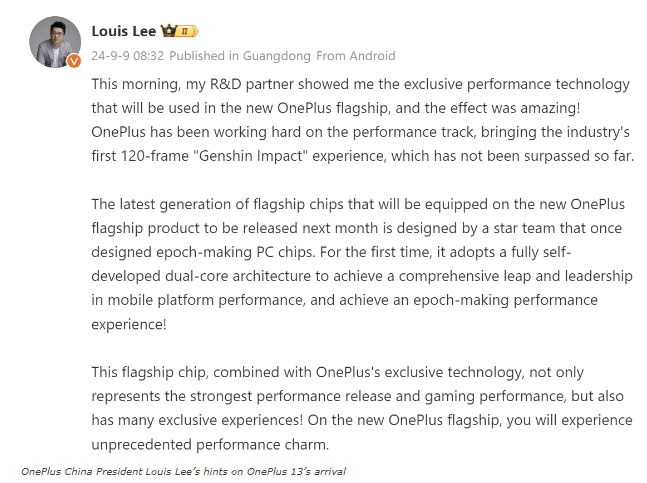
Task: Click the From Android source link
Action: click(356, 56)
